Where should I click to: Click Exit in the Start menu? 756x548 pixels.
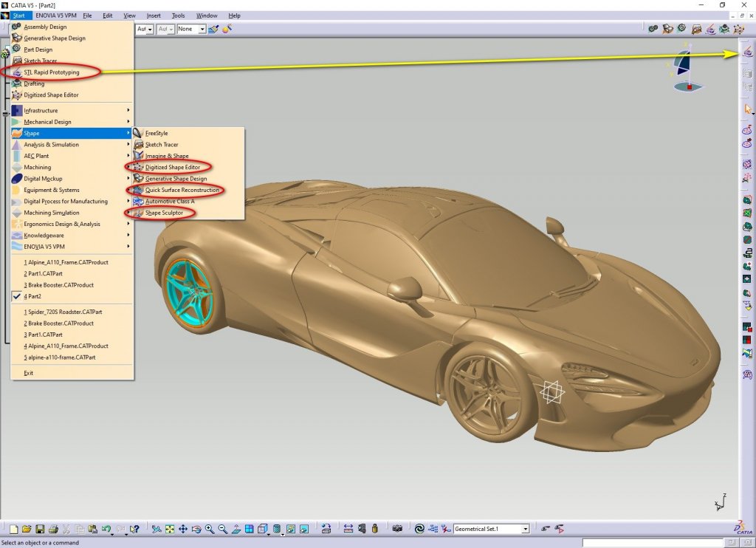[x=29, y=373]
